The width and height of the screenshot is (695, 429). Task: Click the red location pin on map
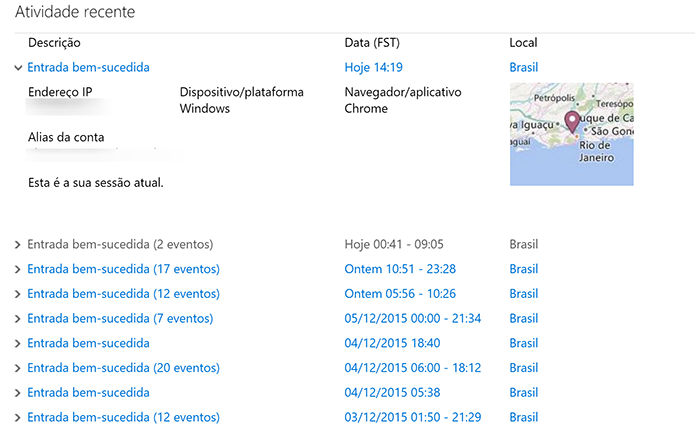572,122
